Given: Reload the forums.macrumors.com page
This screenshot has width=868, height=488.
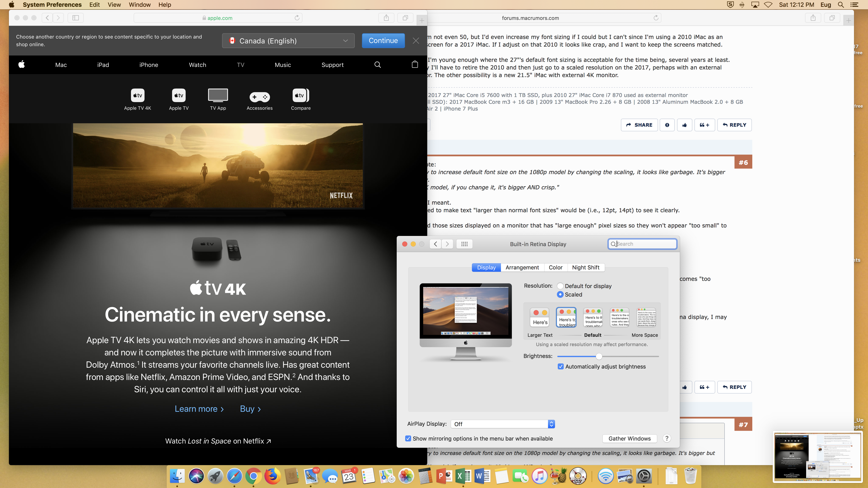Looking at the screenshot, I should point(656,18).
